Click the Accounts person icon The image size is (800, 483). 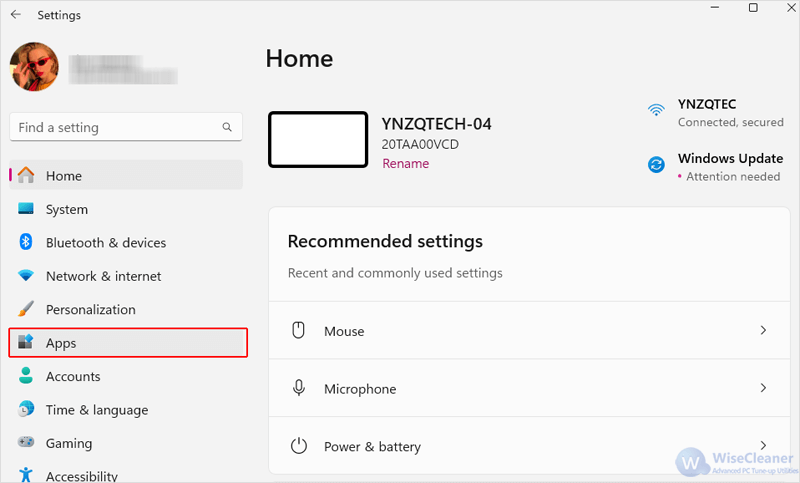click(26, 375)
